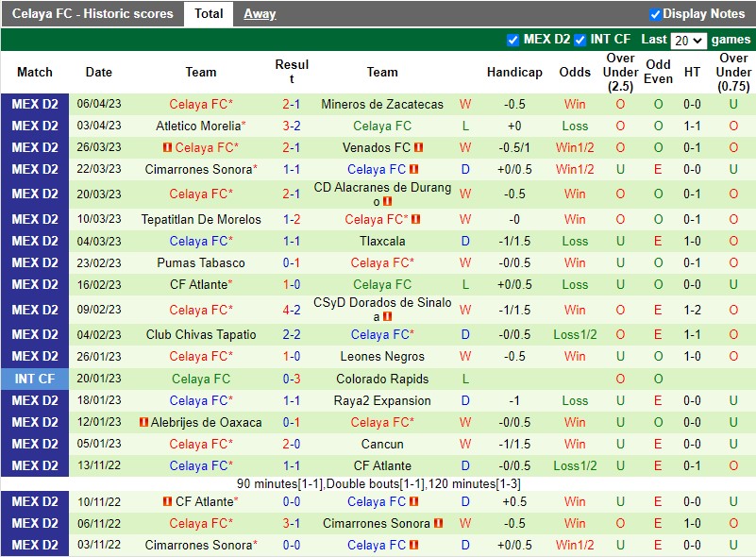Open Pumas Tabasco team link

click(201, 262)
